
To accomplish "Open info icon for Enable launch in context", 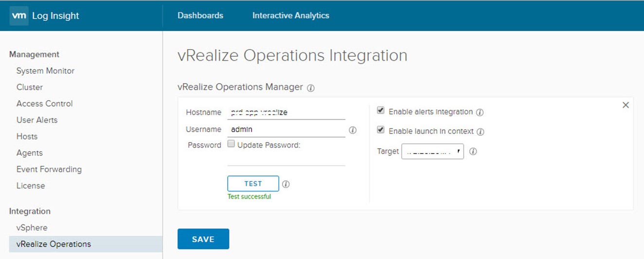I will 480,132.
